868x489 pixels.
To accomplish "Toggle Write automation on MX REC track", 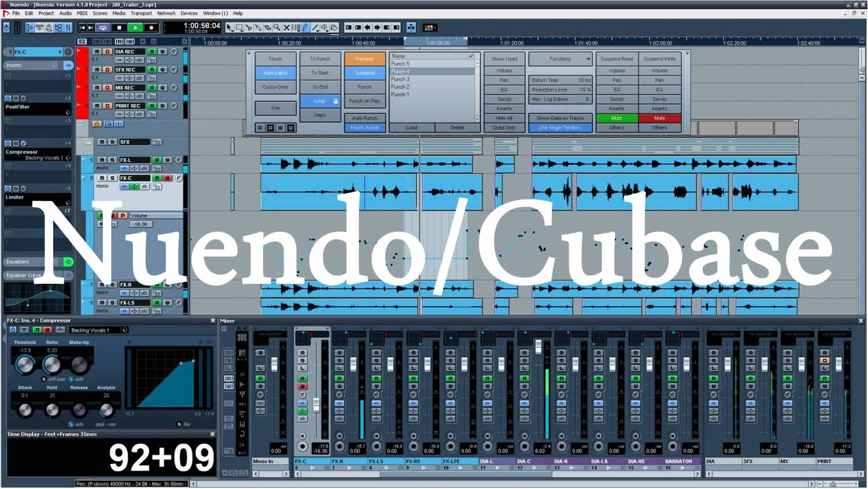I will [163, 88].
